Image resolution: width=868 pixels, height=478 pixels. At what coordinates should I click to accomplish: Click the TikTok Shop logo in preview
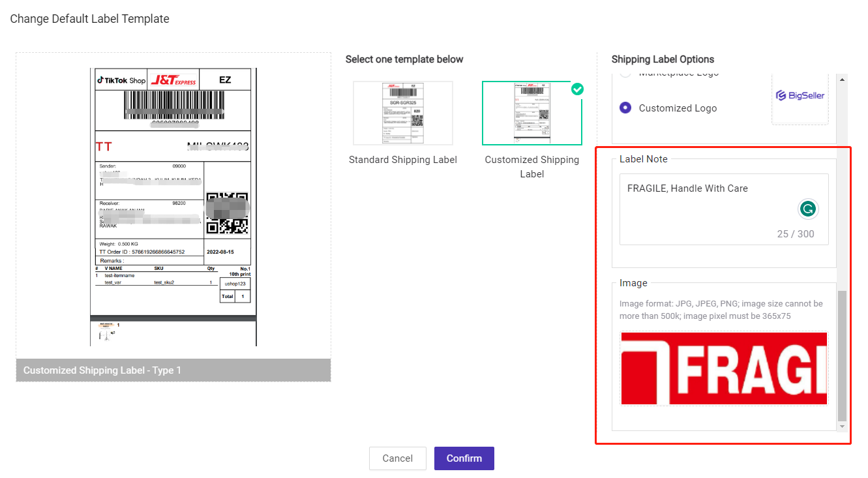[121, 80]
